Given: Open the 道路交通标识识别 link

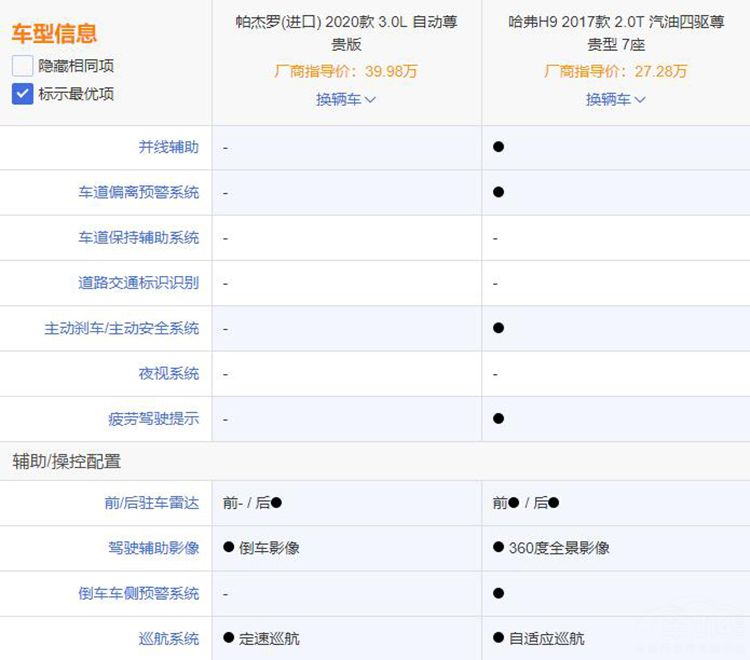Looking at the screenshot, I should click(x=139, y=283).
